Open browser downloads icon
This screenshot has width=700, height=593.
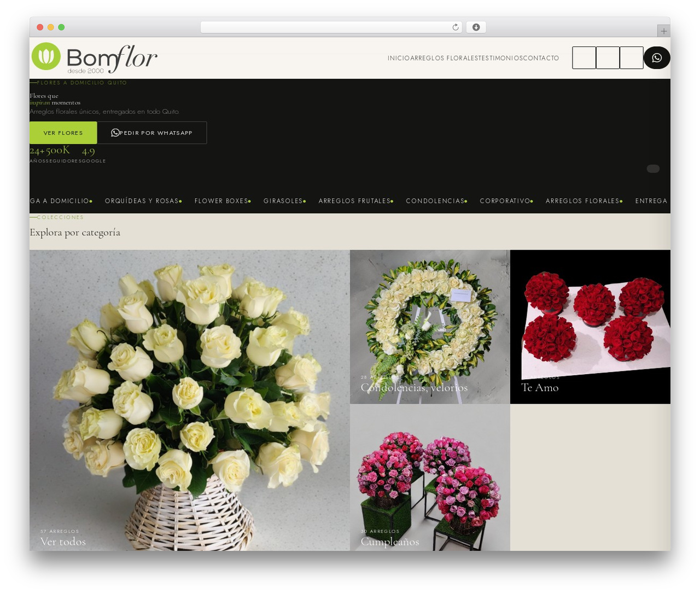(476, 27)
